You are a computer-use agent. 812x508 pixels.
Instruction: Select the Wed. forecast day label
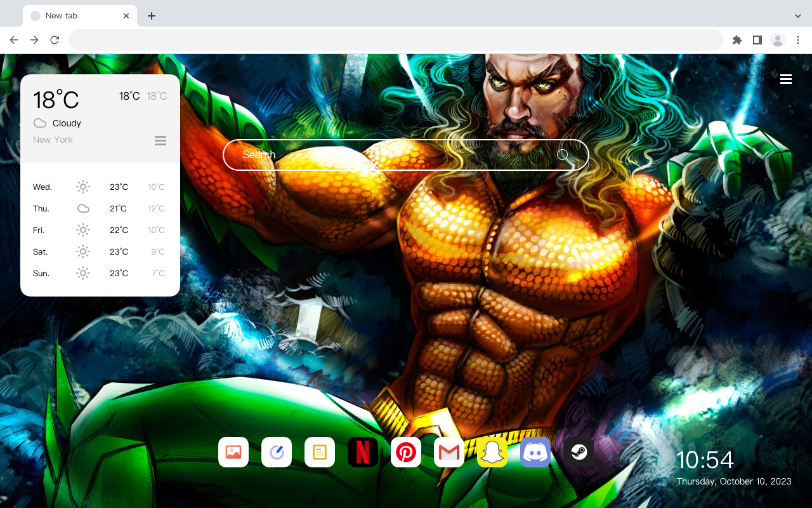pyautogui.click(x=43, y=187)
